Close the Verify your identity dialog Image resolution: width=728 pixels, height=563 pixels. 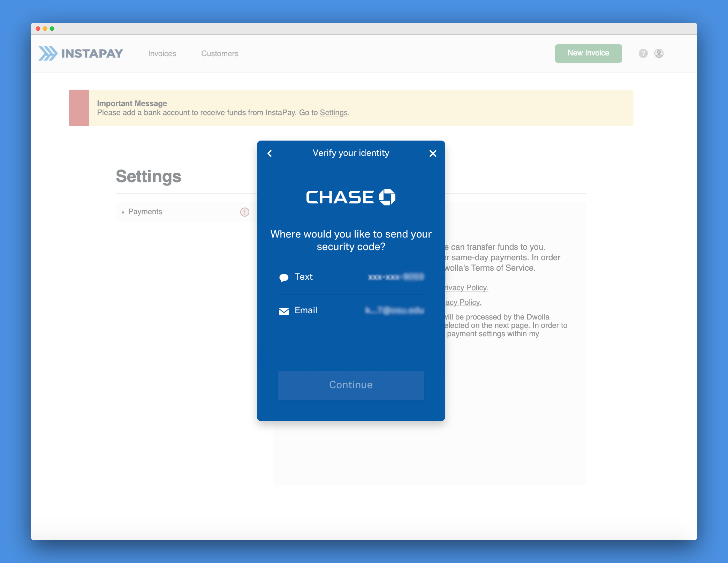[433, 153]
